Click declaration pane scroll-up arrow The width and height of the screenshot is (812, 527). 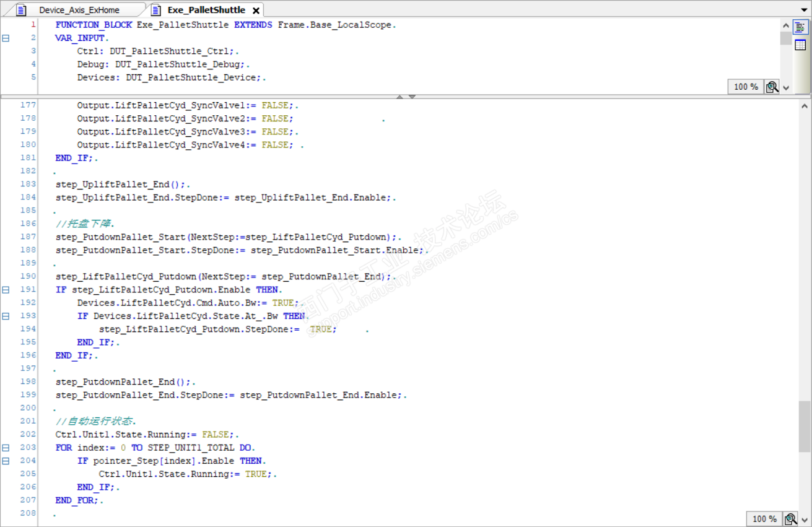(786, 26)
